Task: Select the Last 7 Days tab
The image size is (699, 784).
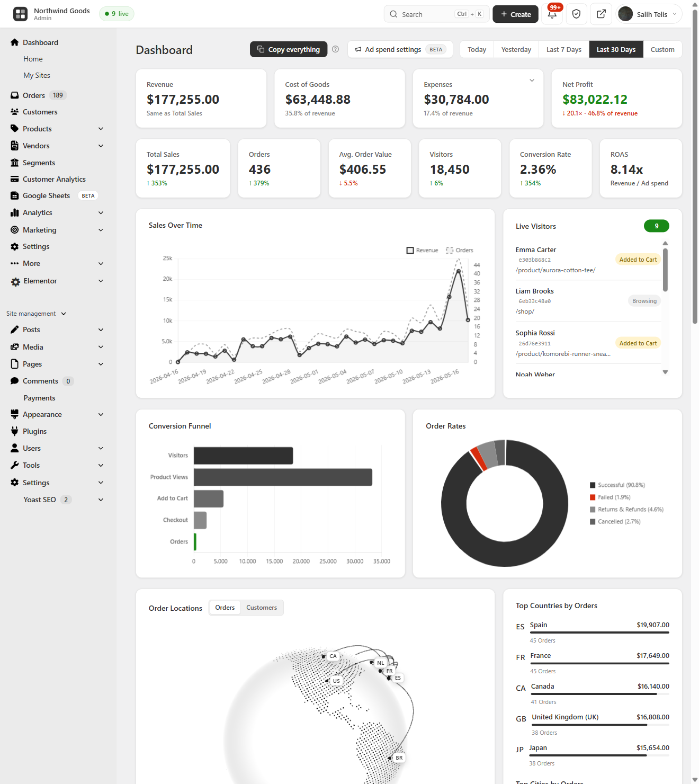Action: pos(563,49)
